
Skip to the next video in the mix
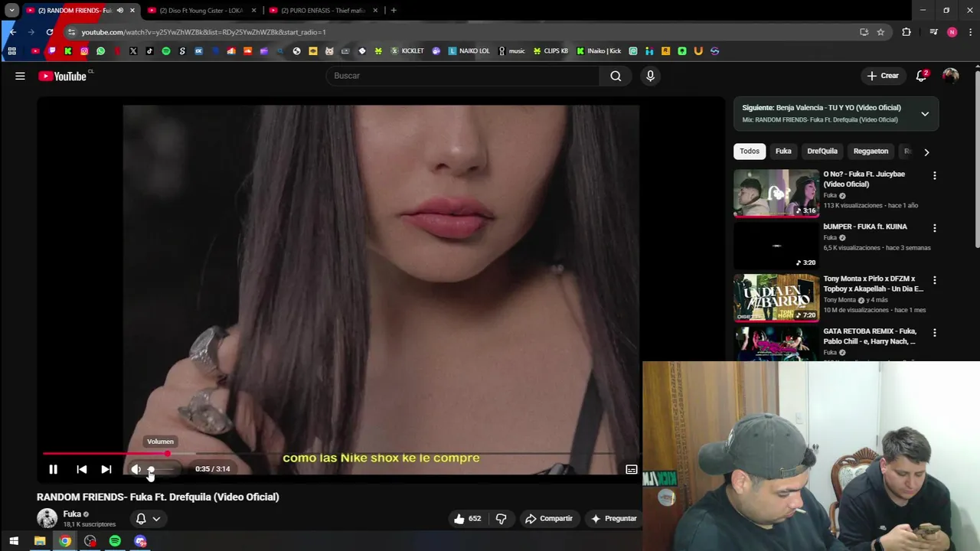[x=106, y=469]
